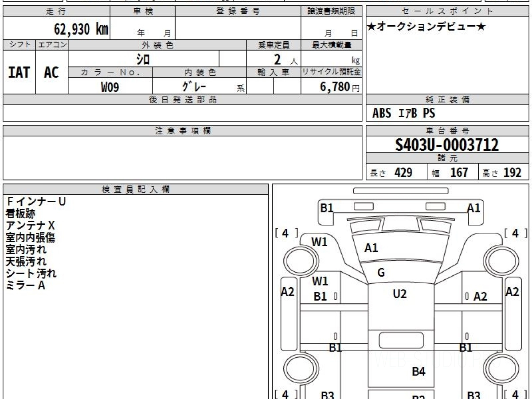Click the 輸入車 label
The height and width of the screenshot is (399, 532).
274,72
